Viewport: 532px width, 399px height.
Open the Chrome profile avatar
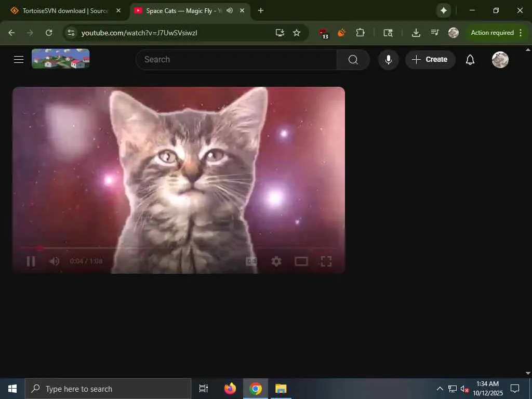click(453, 33)
